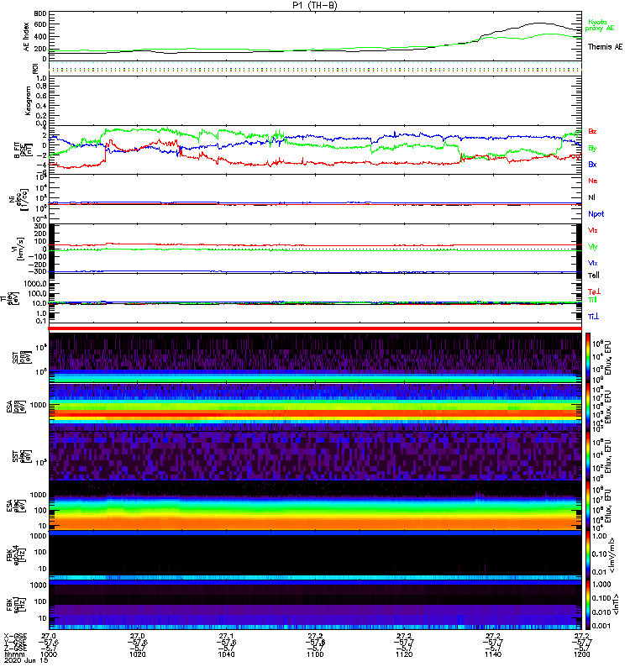Click the blue Bx legend label
Screen dimensions: 630x672
click(592, 164)
